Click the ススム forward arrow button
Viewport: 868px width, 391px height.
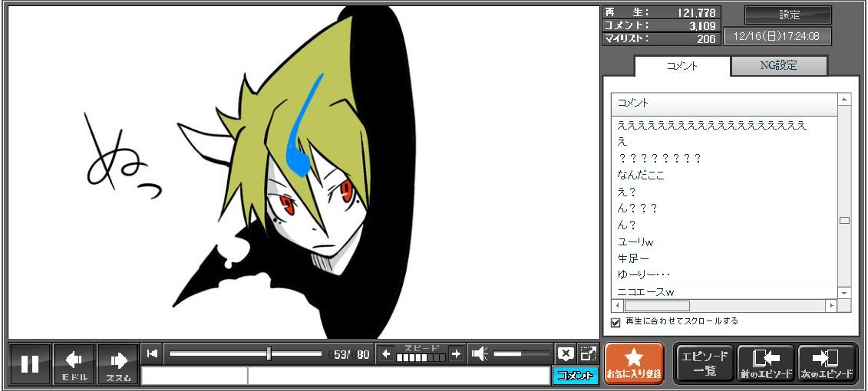(x=118, y=363)
